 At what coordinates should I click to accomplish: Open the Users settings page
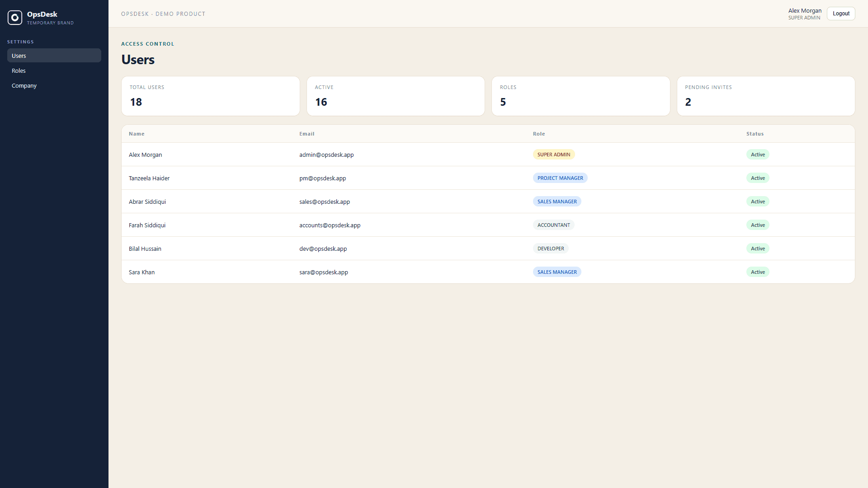[54, 56]
